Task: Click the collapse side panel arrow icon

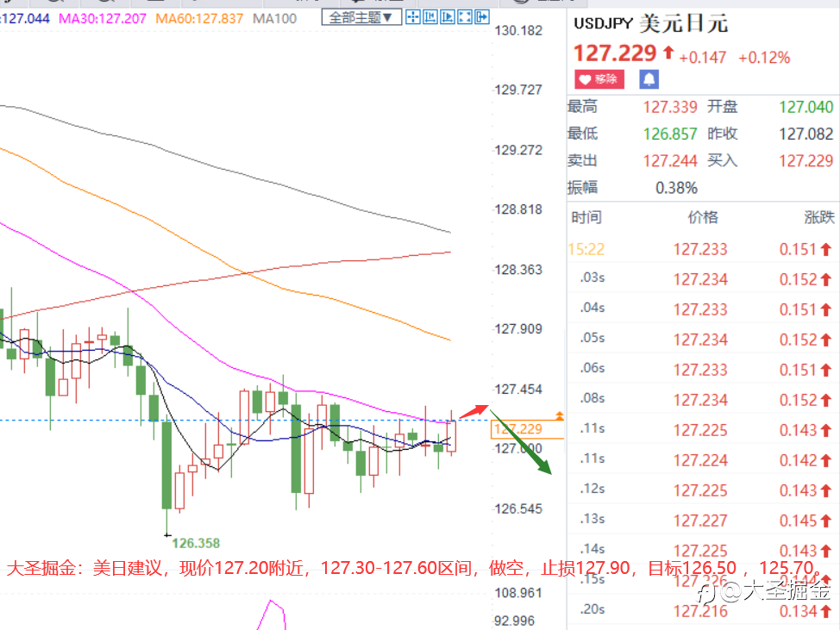Action: (482, 17)
